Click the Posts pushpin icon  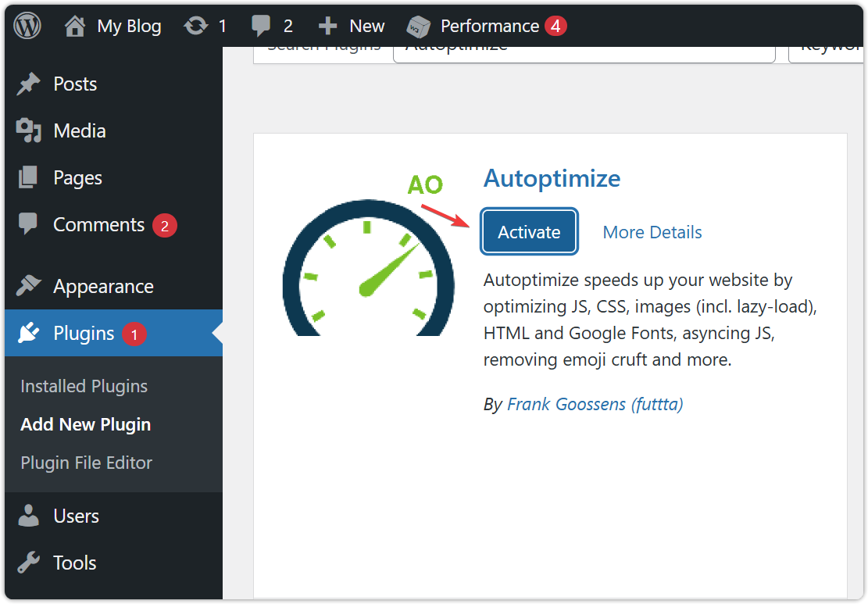point(28,84)
